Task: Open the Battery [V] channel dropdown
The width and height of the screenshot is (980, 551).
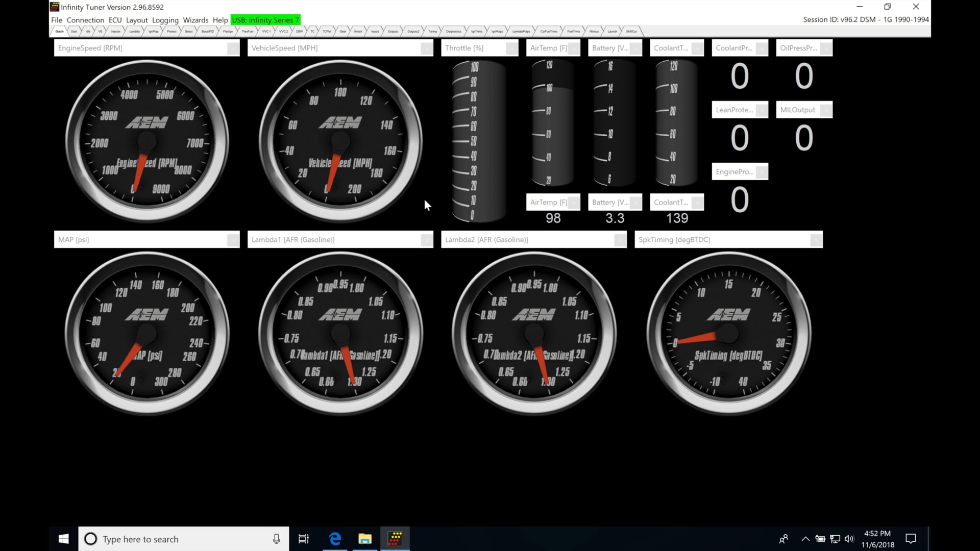Action: pyautogui.click(x=635, y=47)
